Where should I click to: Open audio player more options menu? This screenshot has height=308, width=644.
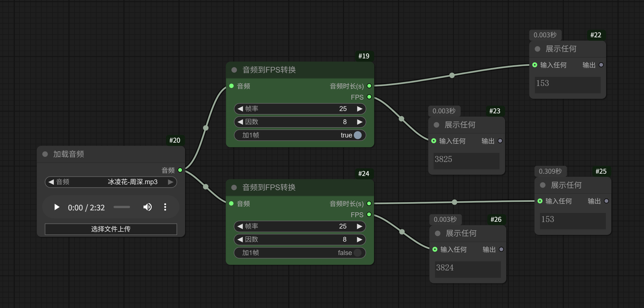165,207
